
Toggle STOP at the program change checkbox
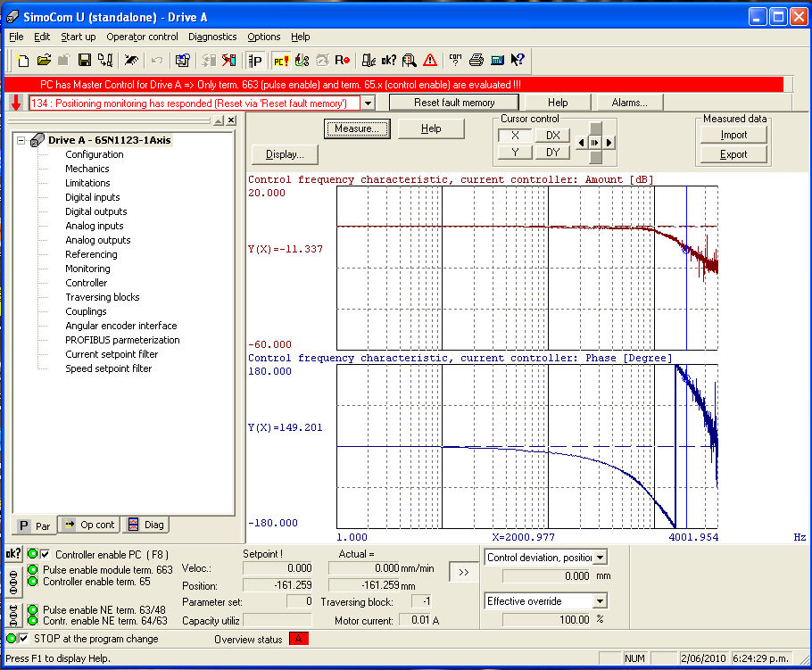[x=24, y=639]
